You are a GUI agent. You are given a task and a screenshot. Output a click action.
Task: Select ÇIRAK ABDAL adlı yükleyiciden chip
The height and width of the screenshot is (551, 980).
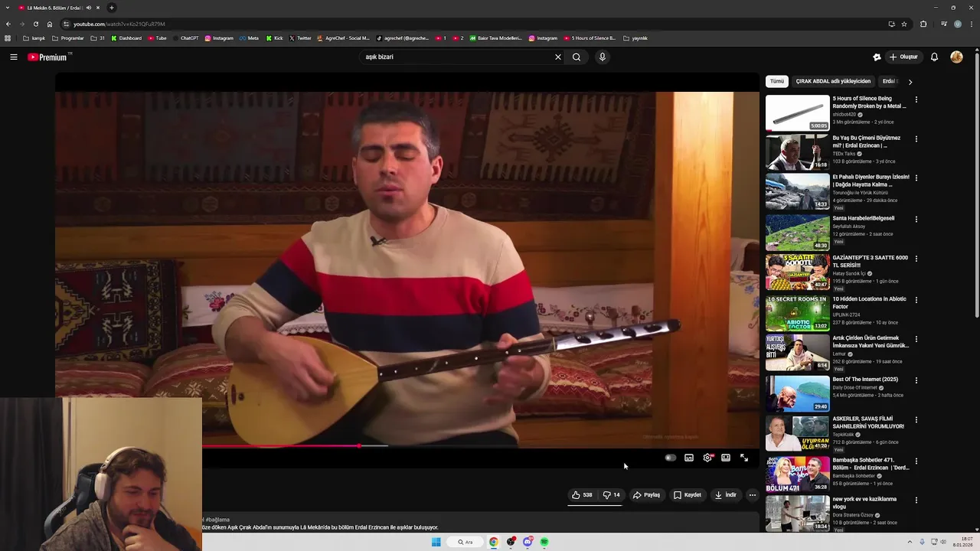[x=833, y=81]
